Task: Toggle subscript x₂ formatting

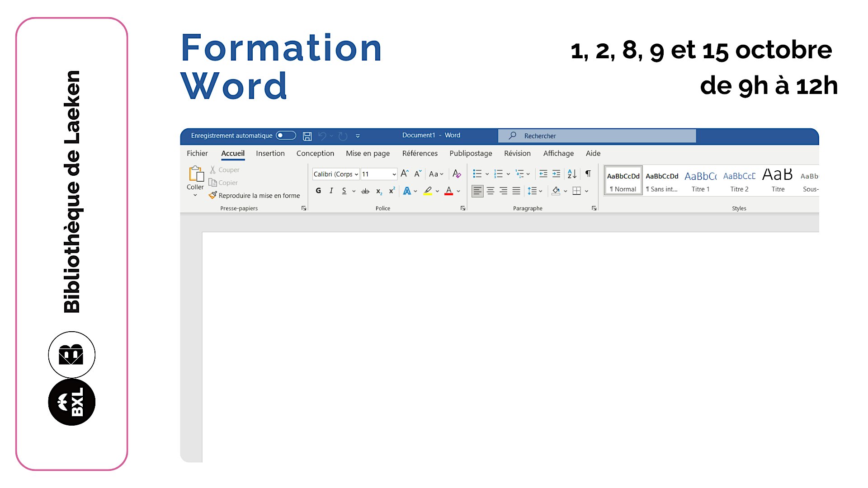Action: pyautogui.click(x=379, y=191)
